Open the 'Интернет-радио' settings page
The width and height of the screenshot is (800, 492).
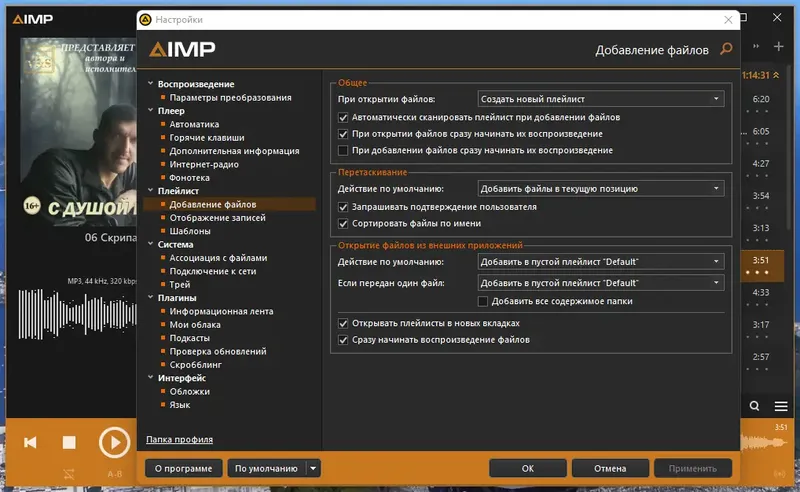204,164
